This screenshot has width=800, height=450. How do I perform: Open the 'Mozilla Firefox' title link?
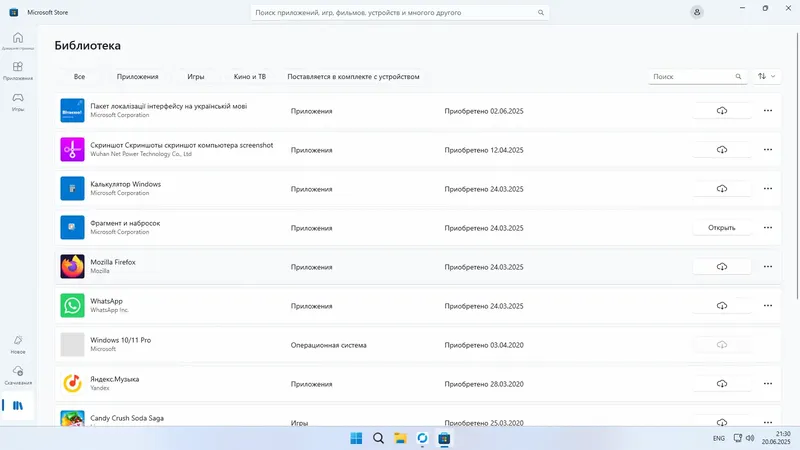click(x=113, y=262)
